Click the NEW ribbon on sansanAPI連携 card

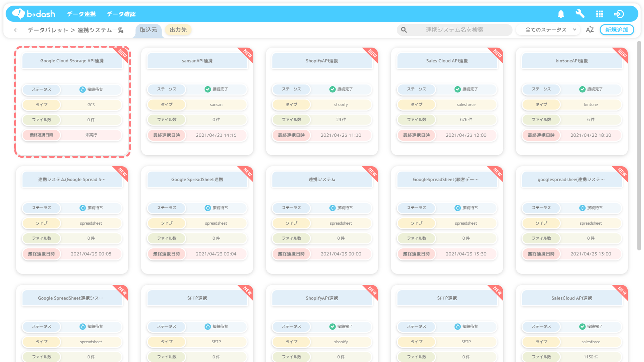coord(247,54)
